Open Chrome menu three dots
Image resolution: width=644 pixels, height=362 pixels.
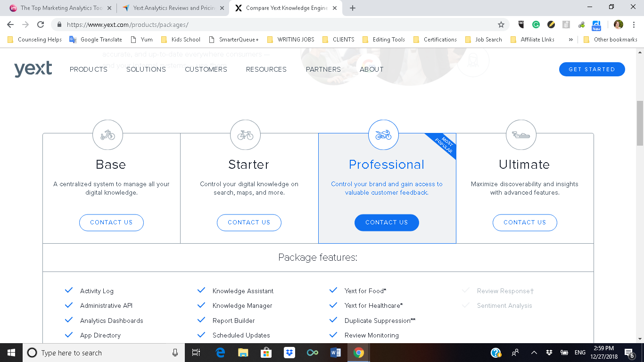point(634,25)
